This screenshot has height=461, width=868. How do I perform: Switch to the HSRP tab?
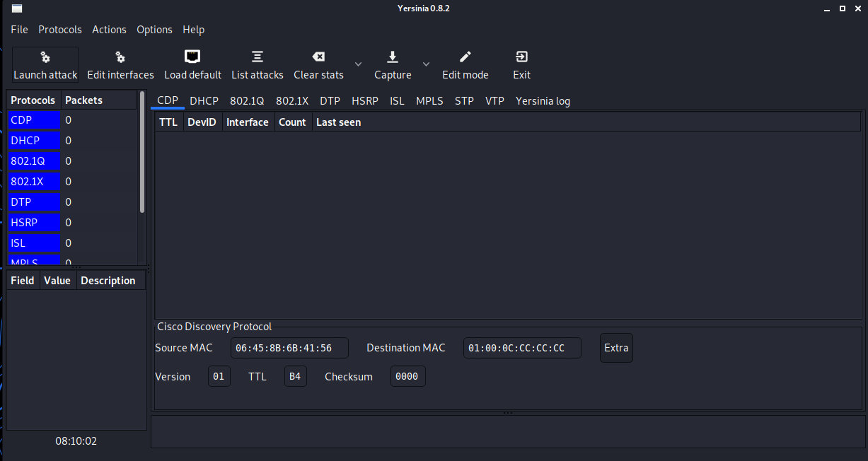pyautogui.click(x=365, y=100)
